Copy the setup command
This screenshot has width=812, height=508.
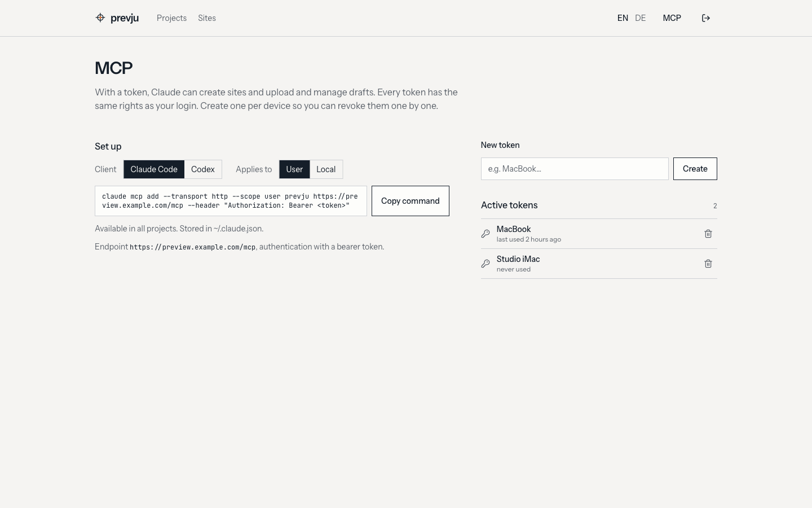click(x=411, y=201)
